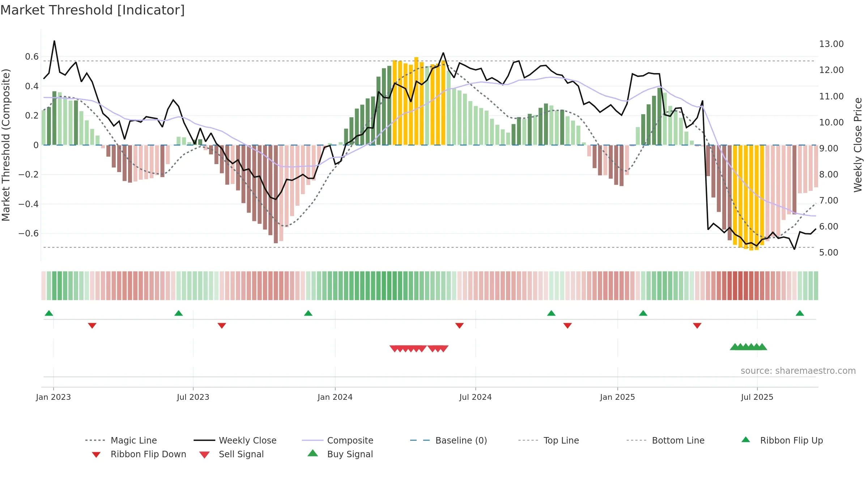This screenshot has width=868, height=488.
Task: Click the source: sharemaestro.com text
Action: coord(798,371)
